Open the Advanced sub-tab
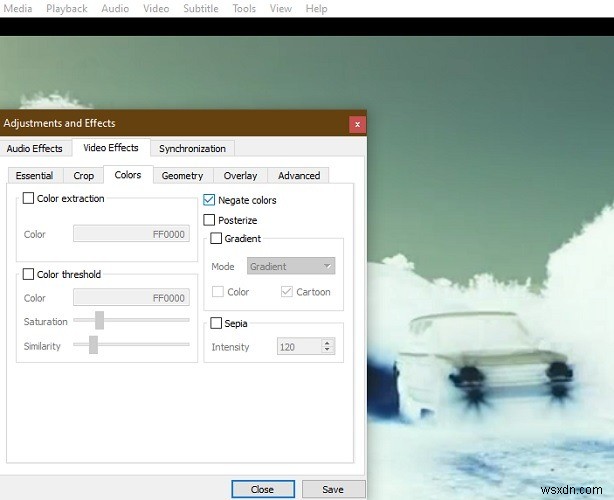 tap(299, 175)
